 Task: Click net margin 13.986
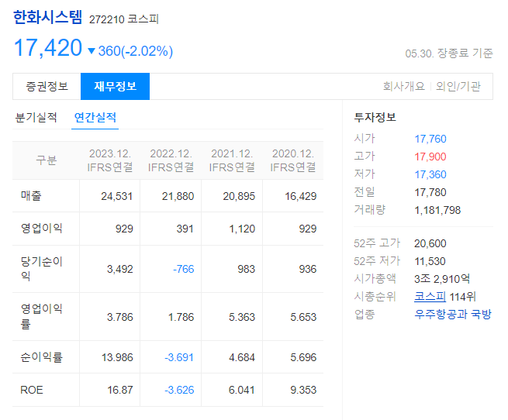click(117, 357)
